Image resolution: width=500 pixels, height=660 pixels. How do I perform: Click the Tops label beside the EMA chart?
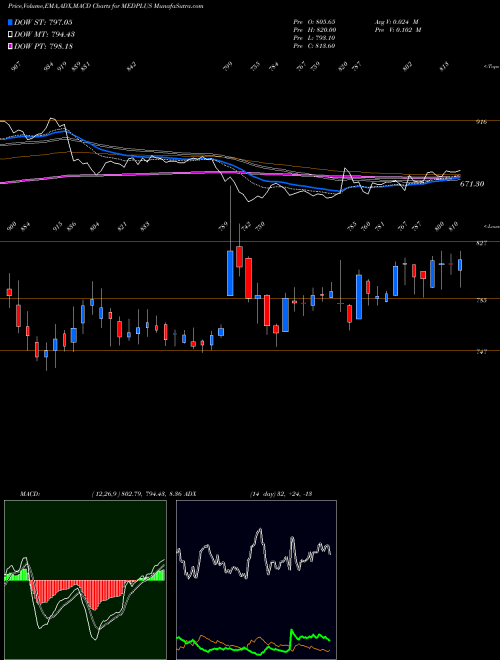[x=491, y=67]
